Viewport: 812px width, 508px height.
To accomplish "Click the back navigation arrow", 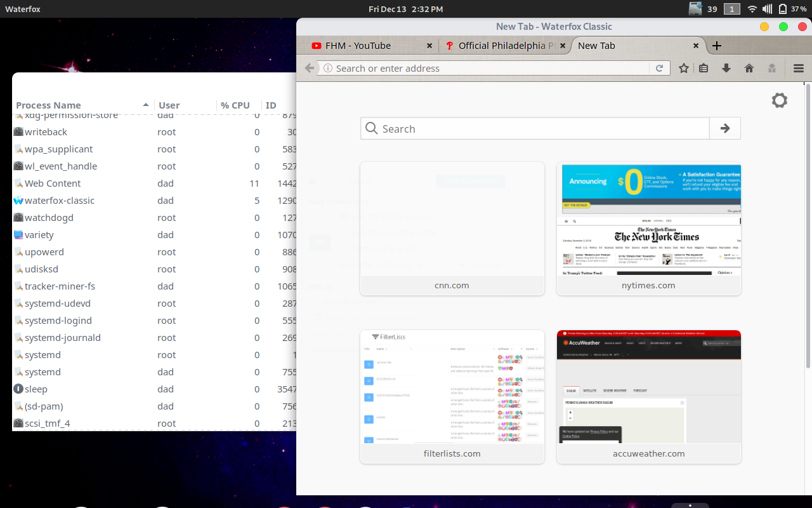I will pyautogui.click(x=309, y=67).
